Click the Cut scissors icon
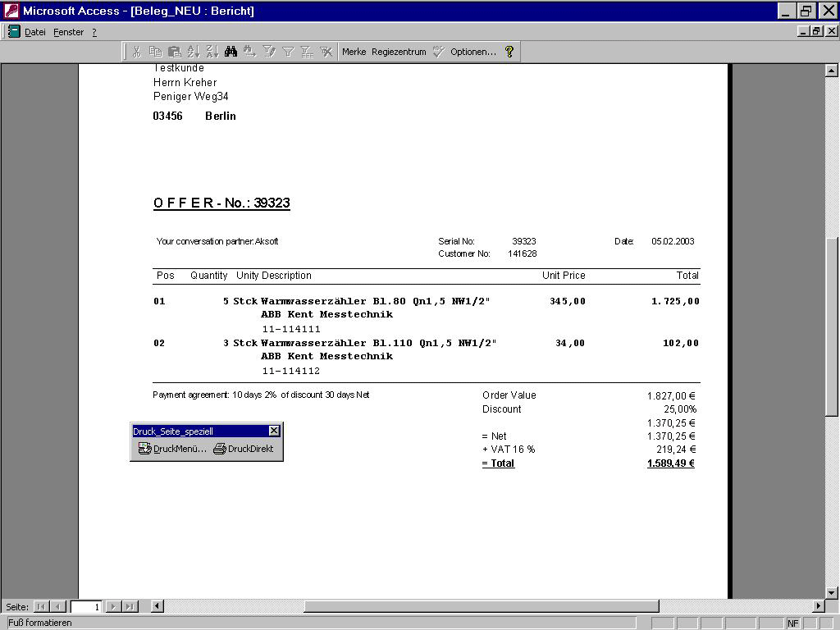The height and width of the screenshot is (630, 840). point(136,52)
